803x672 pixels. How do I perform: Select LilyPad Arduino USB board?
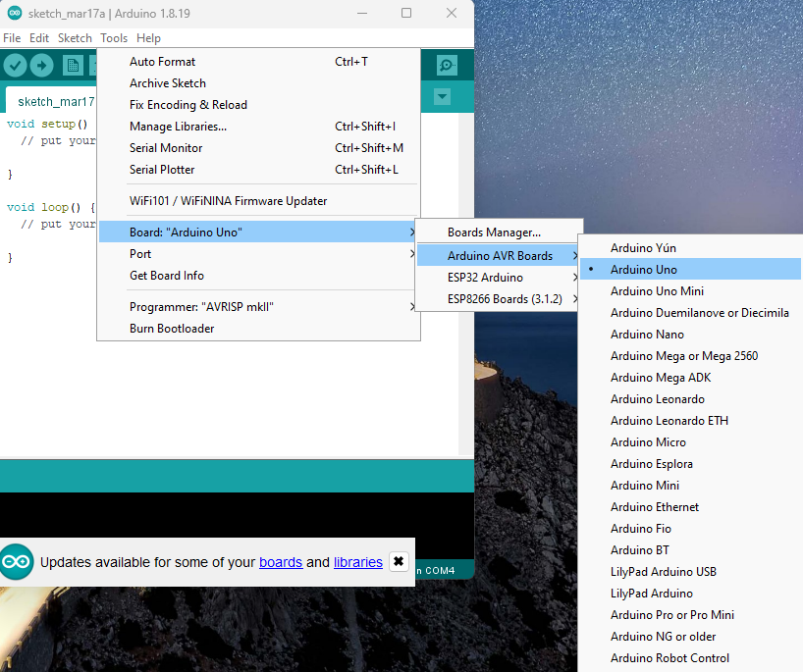pyautogui.click(x=690, y=572)
